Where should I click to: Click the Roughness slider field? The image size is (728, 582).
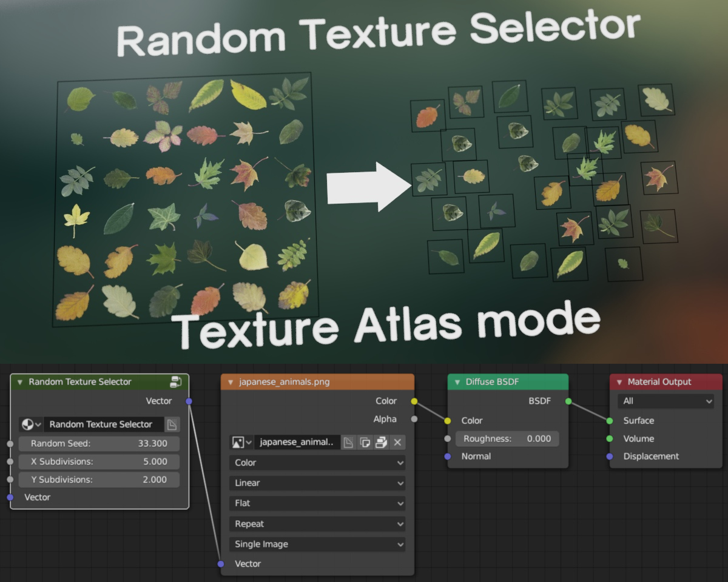507,438
